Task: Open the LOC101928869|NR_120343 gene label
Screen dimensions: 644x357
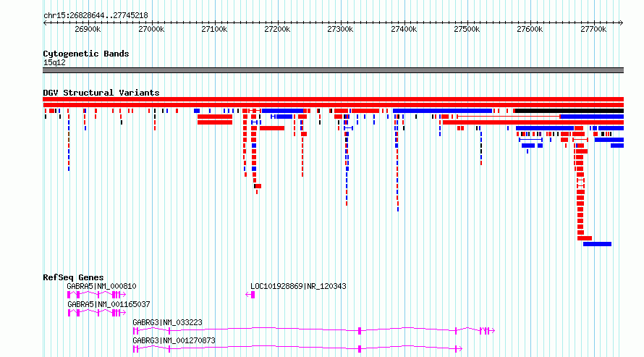Action: point(298,286)
